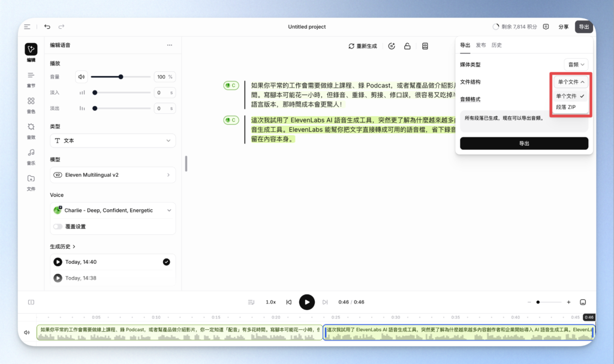Screen dimensions: 614x364
Task: Open the Music sidebar panel
Action: [31, 157]
